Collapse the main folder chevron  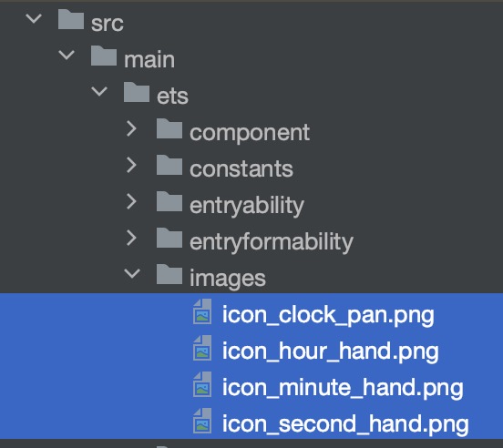point(67,56)
